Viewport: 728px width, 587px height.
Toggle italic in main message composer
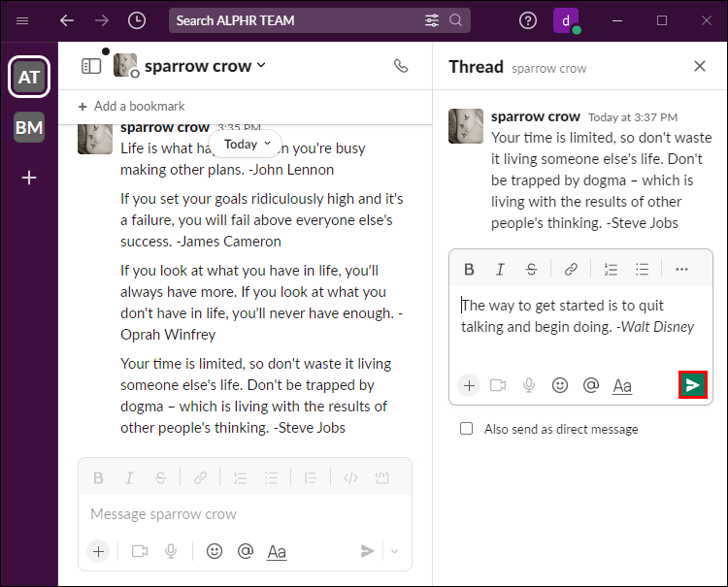pyautogui.click(x=129, y=477)
